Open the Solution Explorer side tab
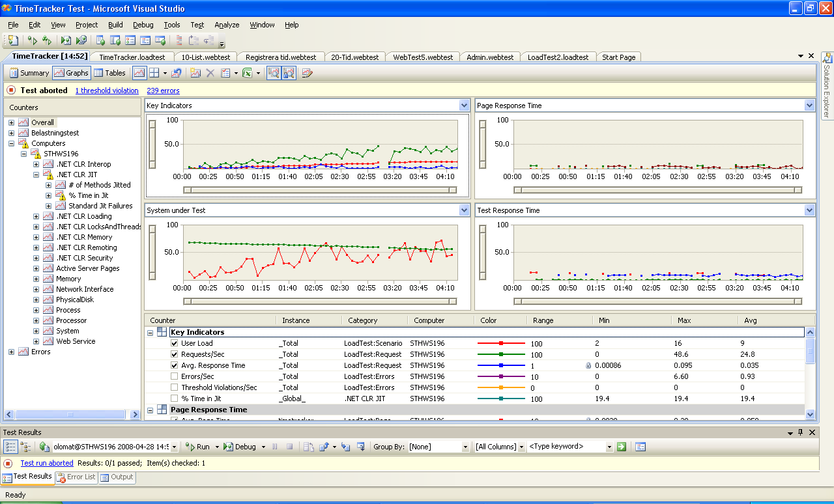This screenshot has width=834, height=504. pos(827,86)
